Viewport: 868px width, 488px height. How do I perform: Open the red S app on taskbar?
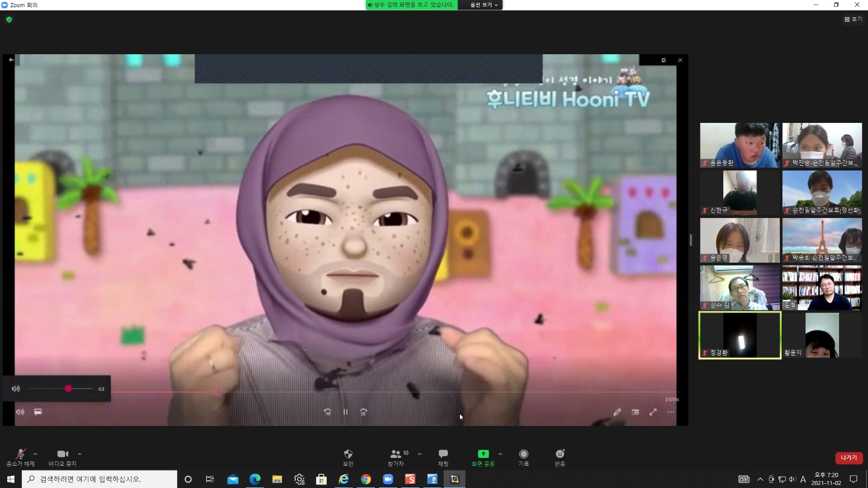tap(410, 479)
